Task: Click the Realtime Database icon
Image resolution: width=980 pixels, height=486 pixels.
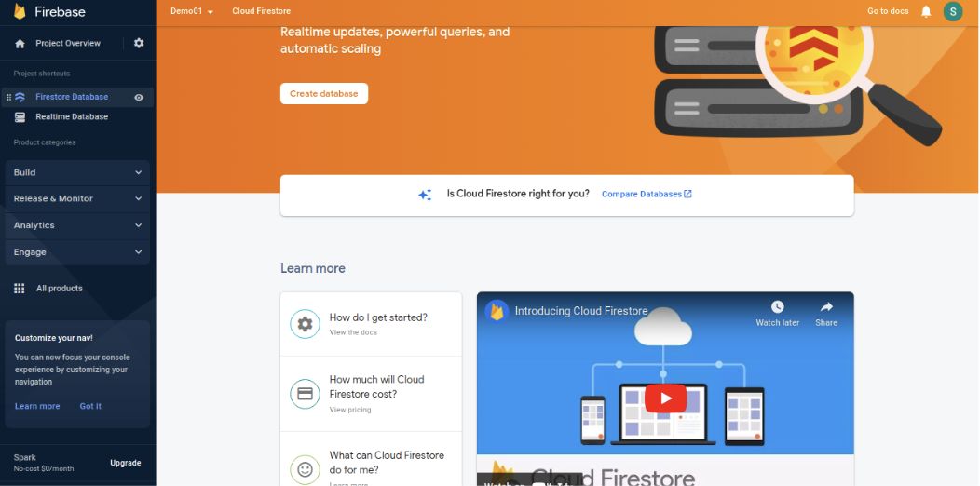Action: (x=20, y=116)
